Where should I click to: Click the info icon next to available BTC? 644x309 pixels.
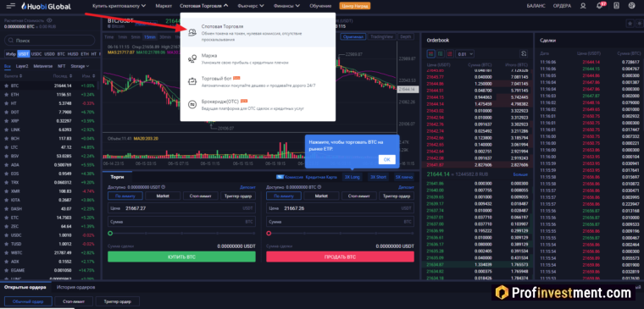[319, 187]
